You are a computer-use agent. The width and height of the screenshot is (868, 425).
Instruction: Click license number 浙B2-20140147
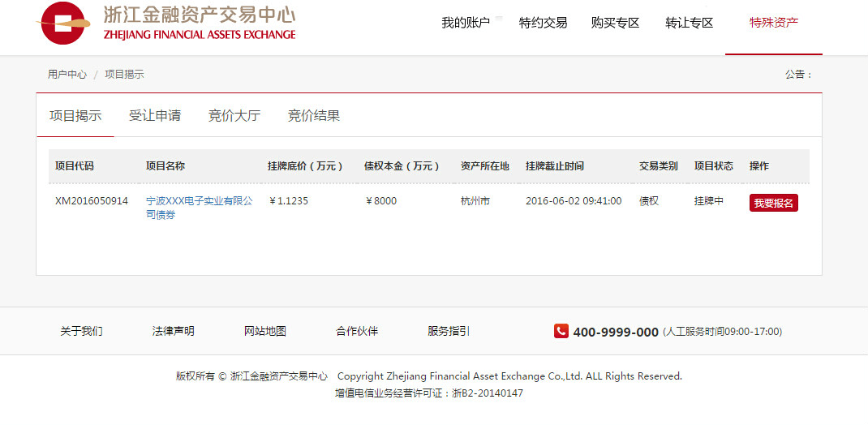(x=488, y=393)
